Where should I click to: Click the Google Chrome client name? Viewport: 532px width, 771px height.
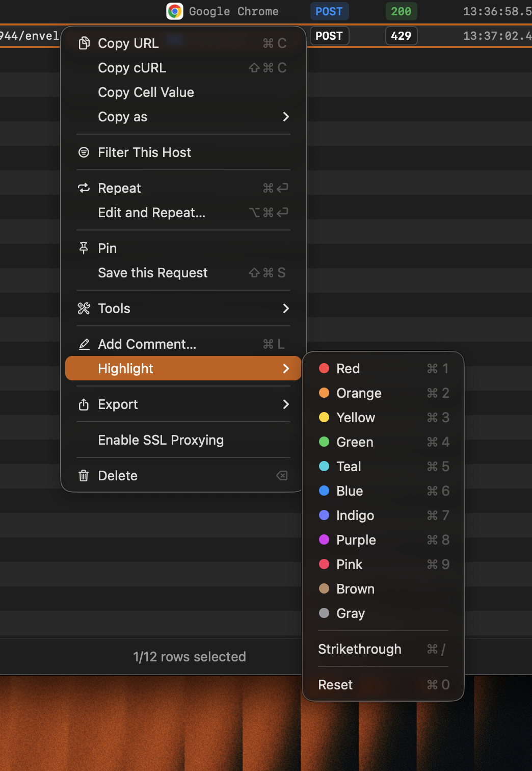tap(234, 11)
